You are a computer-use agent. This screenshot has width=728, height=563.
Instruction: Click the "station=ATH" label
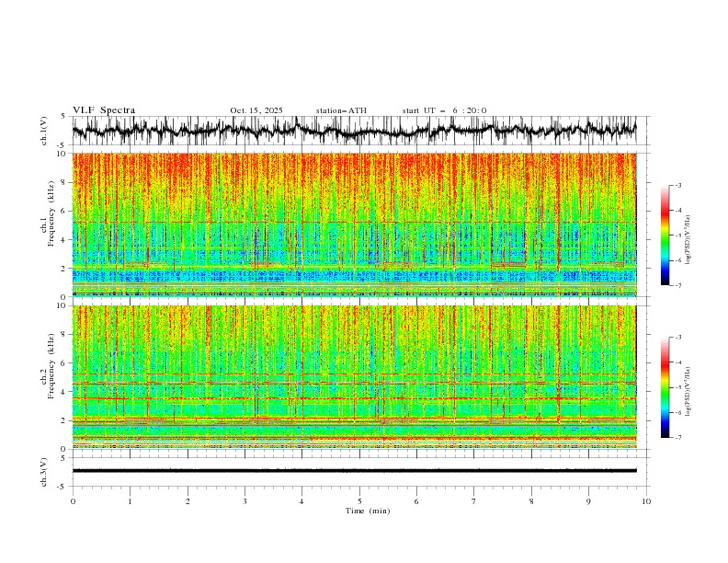click(341, 110)
